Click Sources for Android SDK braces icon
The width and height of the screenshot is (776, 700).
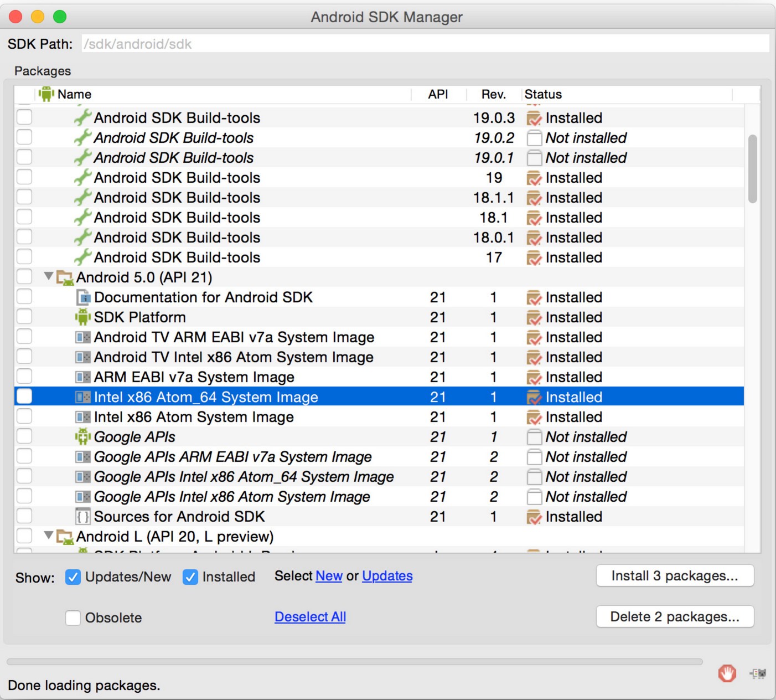tap(83, 517)
